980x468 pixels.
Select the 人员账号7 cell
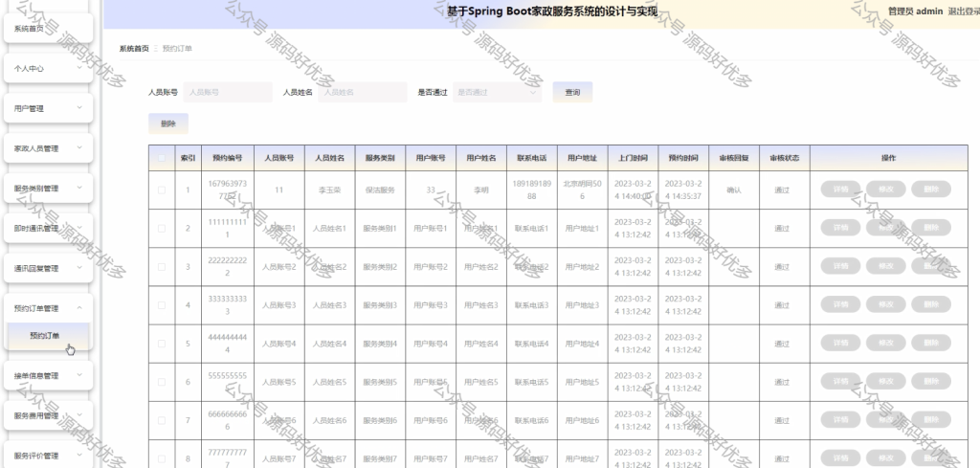(x=279, y=459)
